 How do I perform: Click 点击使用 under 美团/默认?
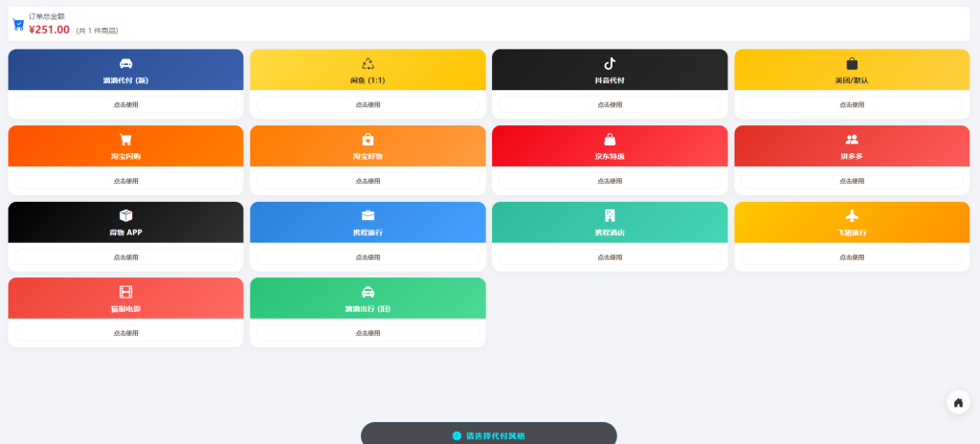pos(852,104)
